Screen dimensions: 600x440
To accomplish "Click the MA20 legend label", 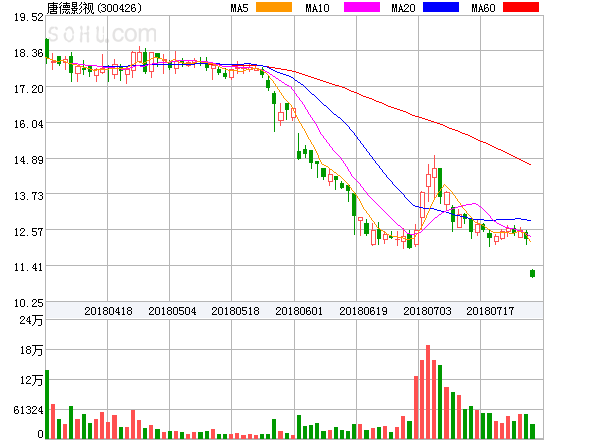I will click(403, 8).
